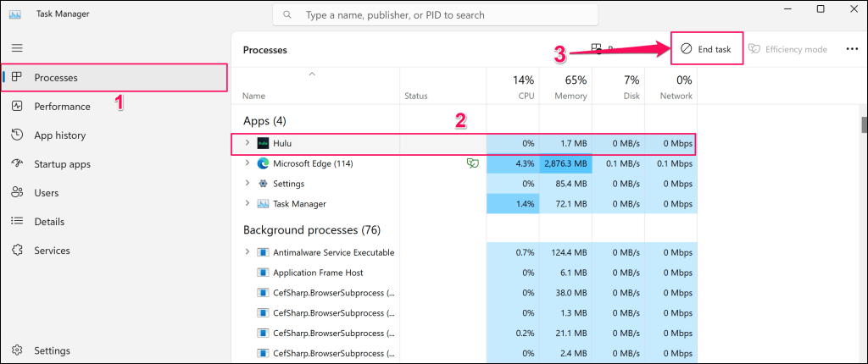Collapse the column header sort chevron
Screen dimensions: 868x364
click(x=311, y=74)
